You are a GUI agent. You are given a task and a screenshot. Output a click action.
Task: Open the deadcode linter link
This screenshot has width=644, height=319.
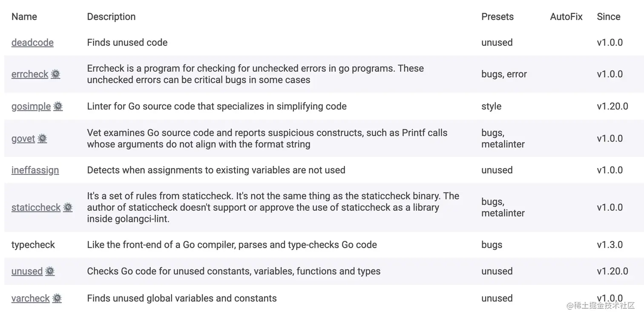[32, 43]
